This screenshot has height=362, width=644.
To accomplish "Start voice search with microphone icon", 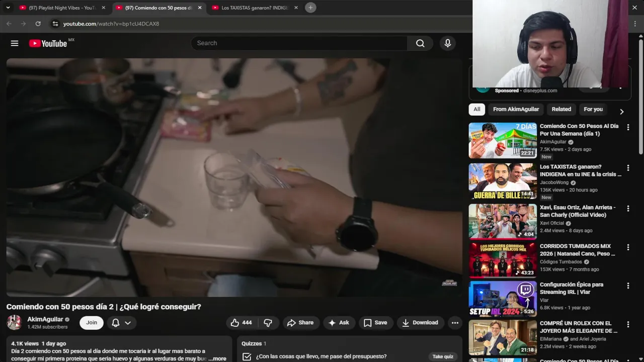I will (448, 43).
